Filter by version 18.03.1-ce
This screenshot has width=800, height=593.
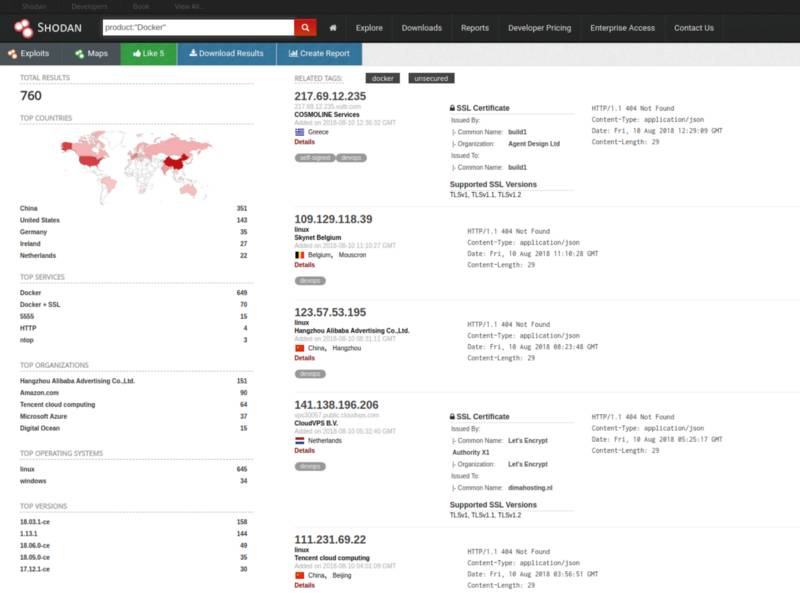point(35,522)
